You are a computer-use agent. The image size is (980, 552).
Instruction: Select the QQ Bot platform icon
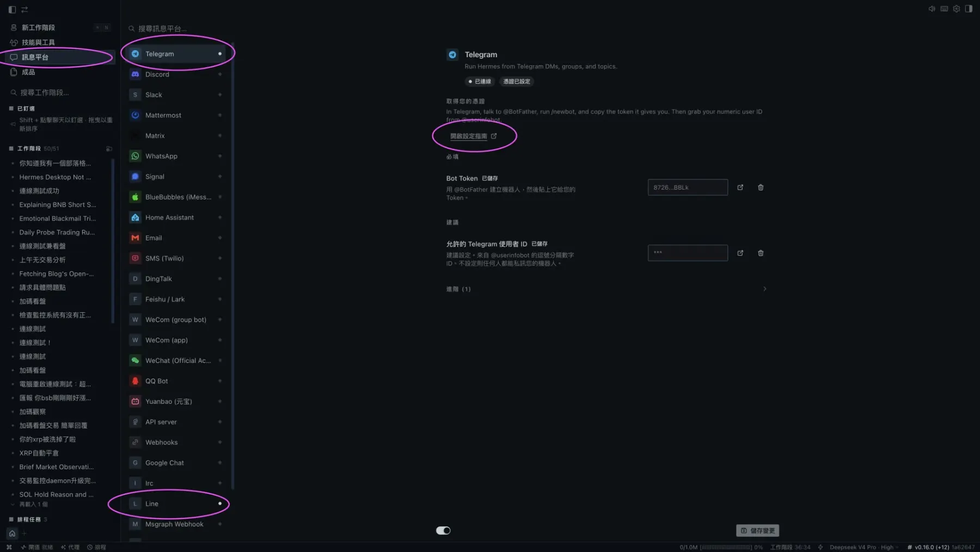click(135, 381)
